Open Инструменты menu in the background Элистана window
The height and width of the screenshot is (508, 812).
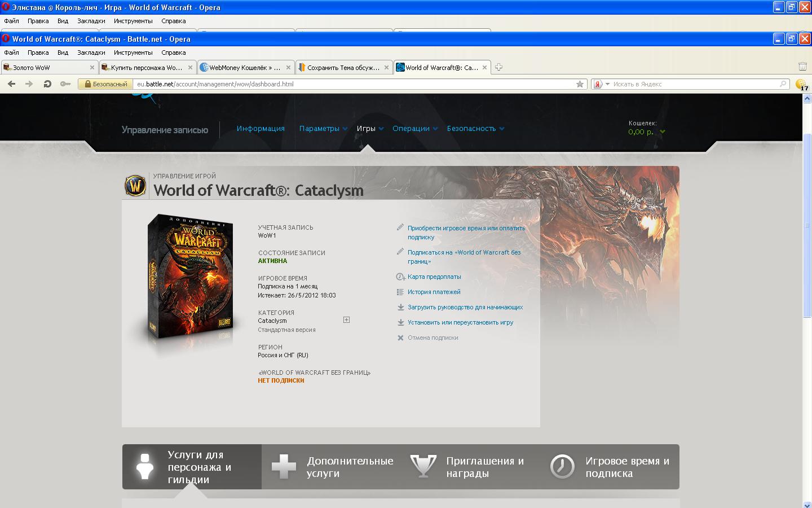133,21
